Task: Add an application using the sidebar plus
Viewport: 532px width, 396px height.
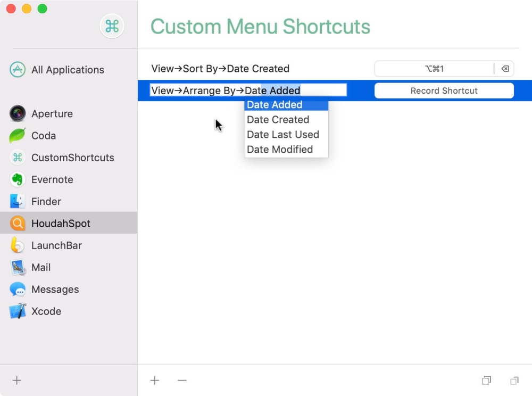Action: [x=16, y=381]
